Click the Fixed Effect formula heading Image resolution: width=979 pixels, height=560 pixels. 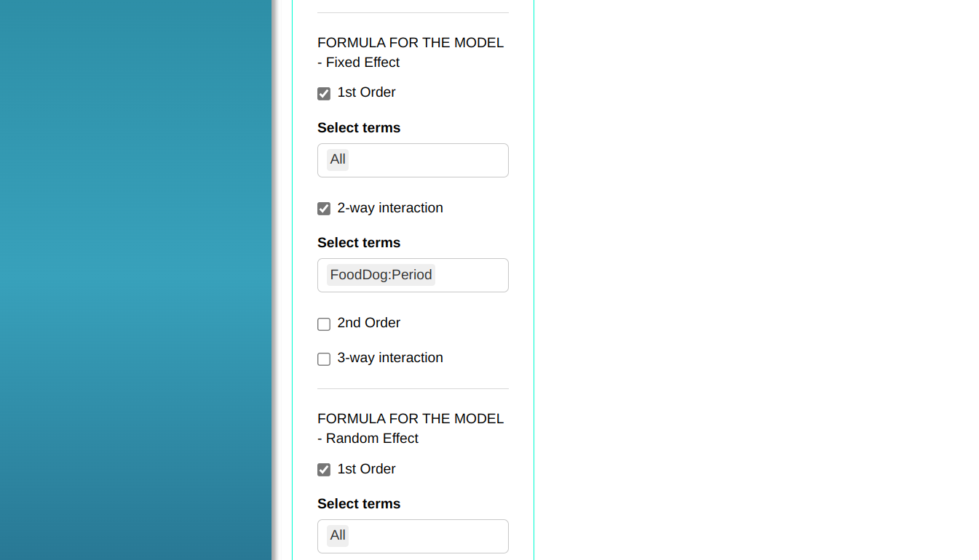[411, 52]
